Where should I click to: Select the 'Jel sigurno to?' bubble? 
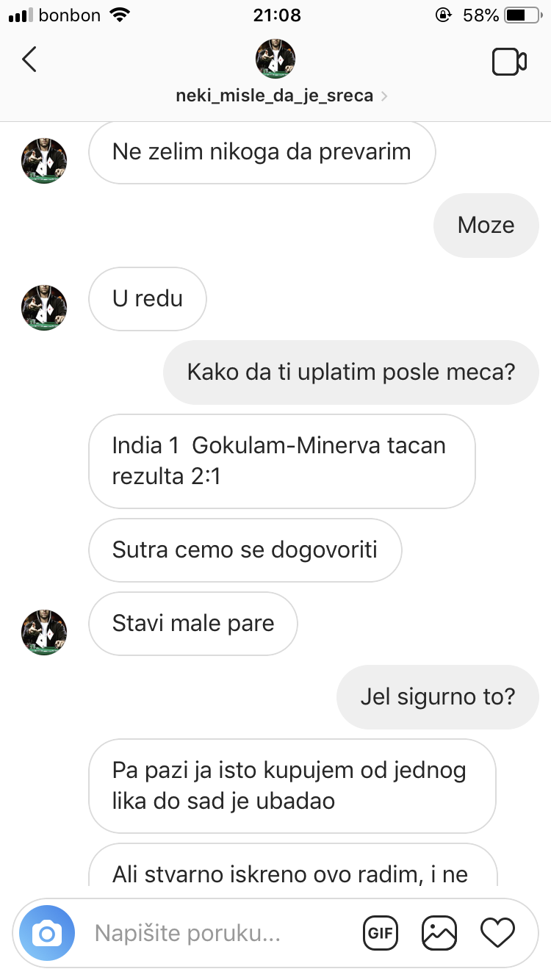438,697
